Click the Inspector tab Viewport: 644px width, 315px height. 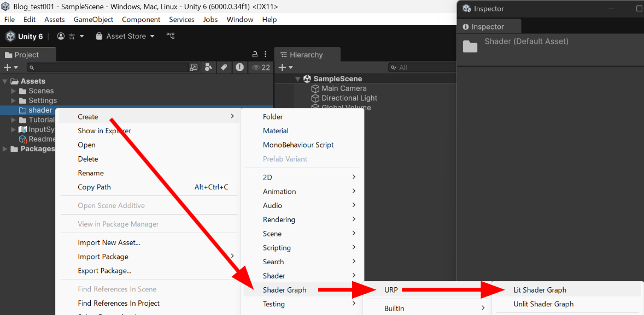click(x=489, y=27)
